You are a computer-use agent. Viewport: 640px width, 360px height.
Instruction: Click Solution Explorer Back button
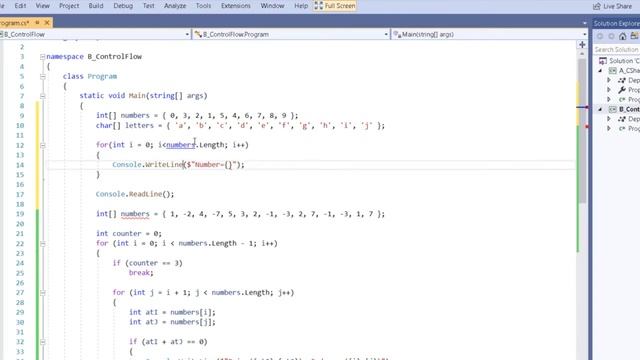[x=600, y=36]
